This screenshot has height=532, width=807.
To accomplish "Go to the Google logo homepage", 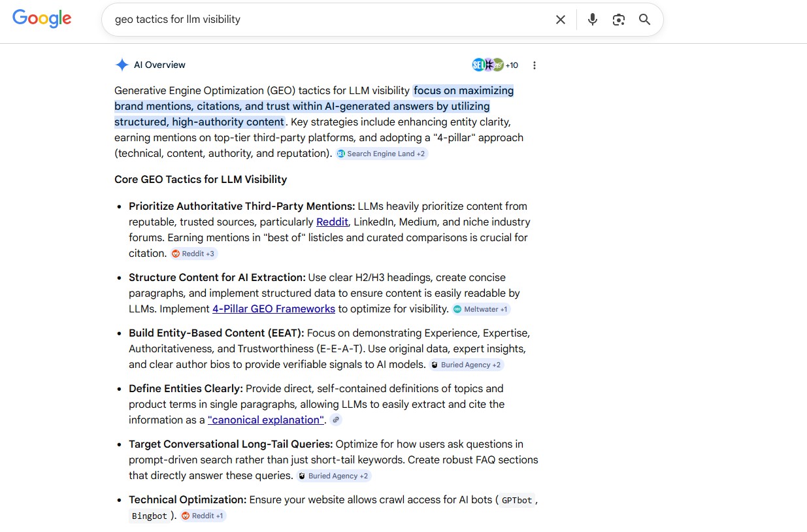I will click(42, 19).
